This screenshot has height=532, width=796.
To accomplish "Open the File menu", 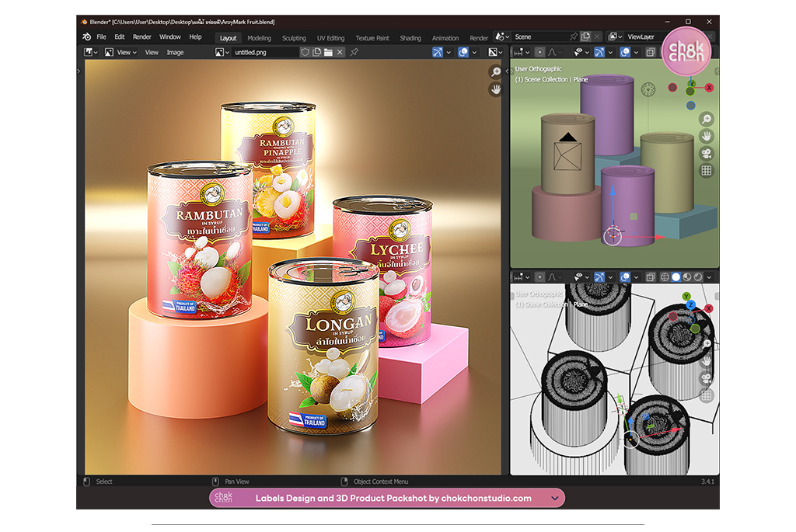I will coord(102,37).
